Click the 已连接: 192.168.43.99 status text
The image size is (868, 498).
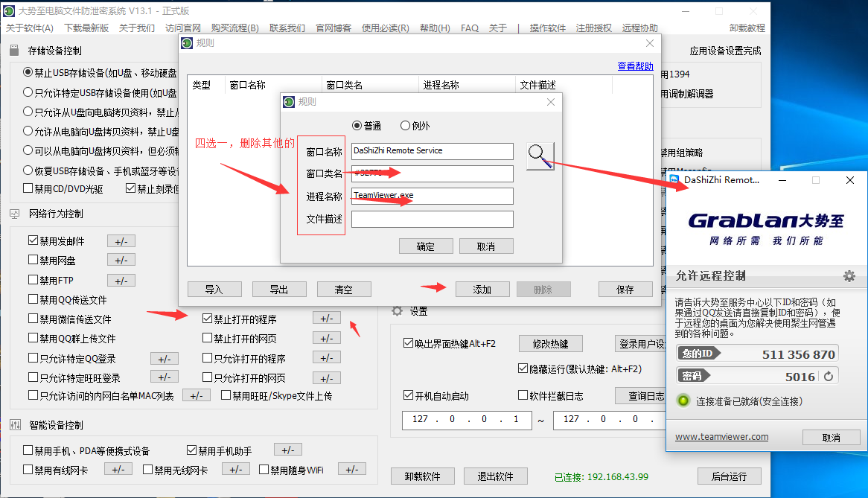point(601,477)
